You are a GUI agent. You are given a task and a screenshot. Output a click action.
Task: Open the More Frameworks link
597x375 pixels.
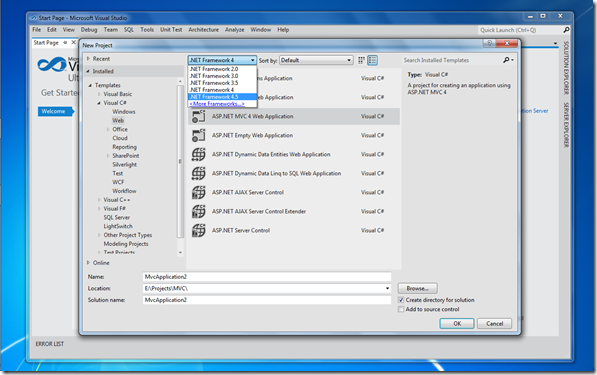point(217,104)
